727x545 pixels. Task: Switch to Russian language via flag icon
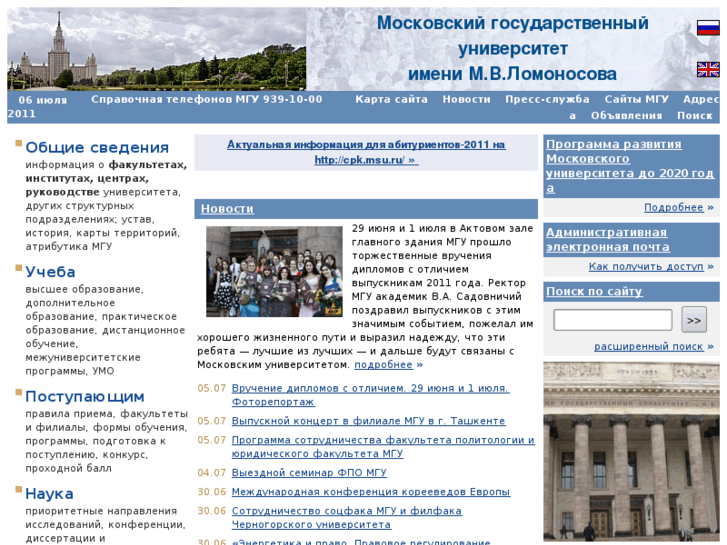pyautogui.click(x=708, y=28)
